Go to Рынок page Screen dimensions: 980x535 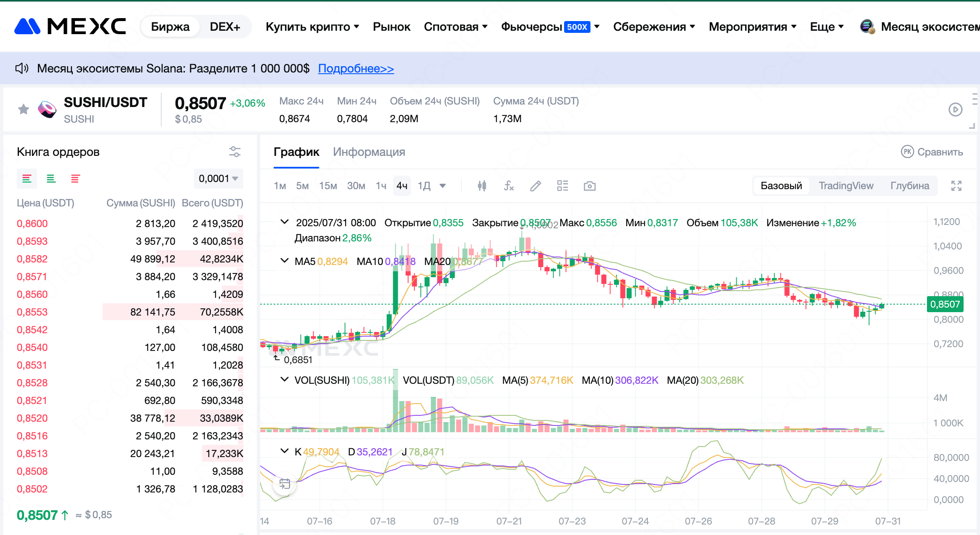point(391,27)
